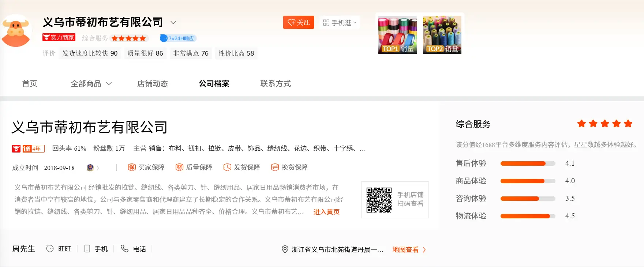Screen dimensions: 644x267
Task: Open the 进入黄页 link
Action: [x=326, y=212]
